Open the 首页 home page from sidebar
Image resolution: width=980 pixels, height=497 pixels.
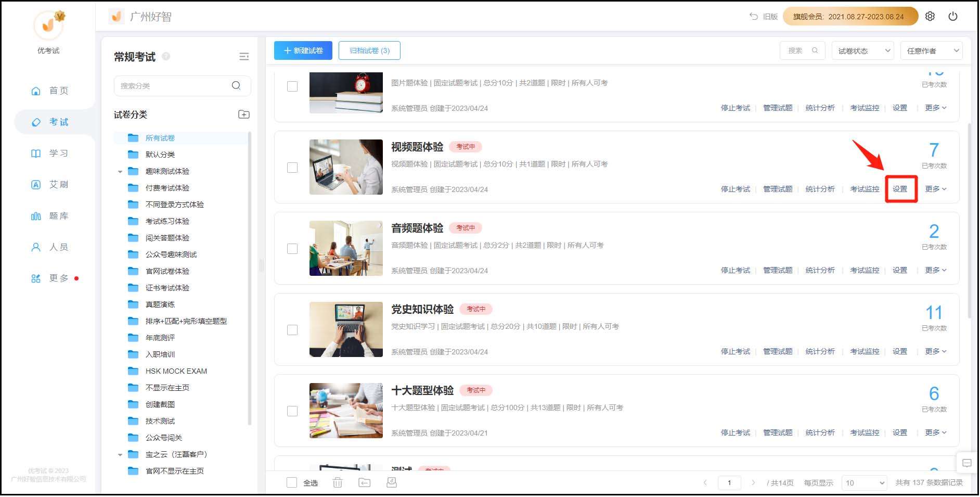(50, 91)
